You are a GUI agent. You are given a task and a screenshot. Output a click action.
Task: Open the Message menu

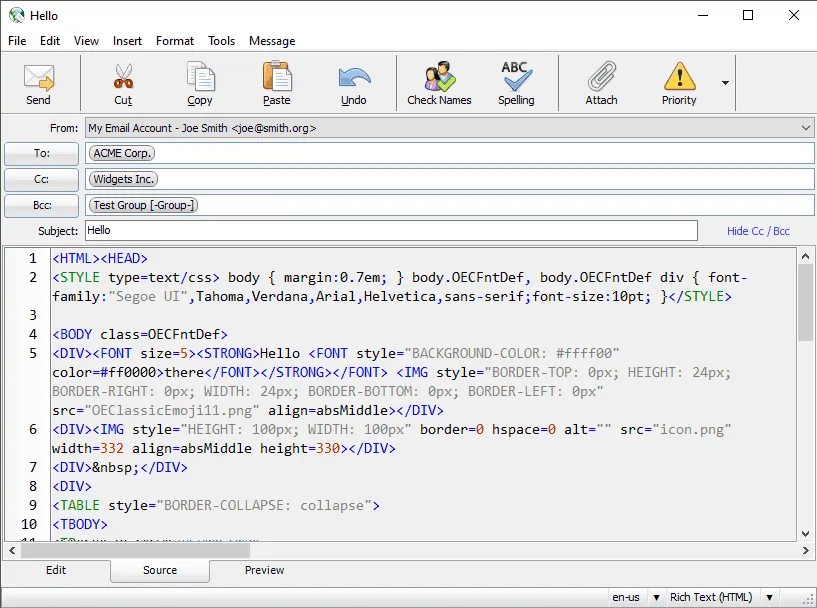(x=271, y=41)
